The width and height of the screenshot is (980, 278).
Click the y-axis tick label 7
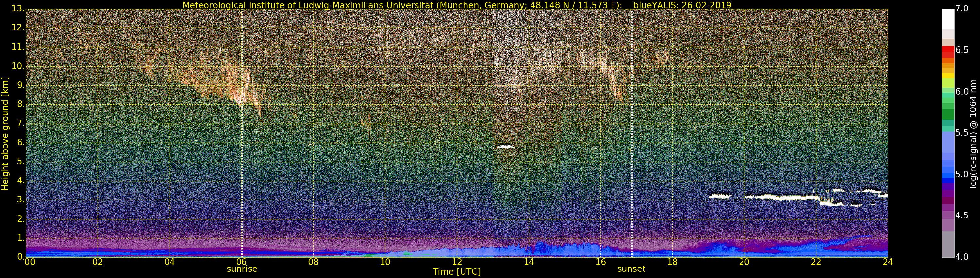point(21,123)
